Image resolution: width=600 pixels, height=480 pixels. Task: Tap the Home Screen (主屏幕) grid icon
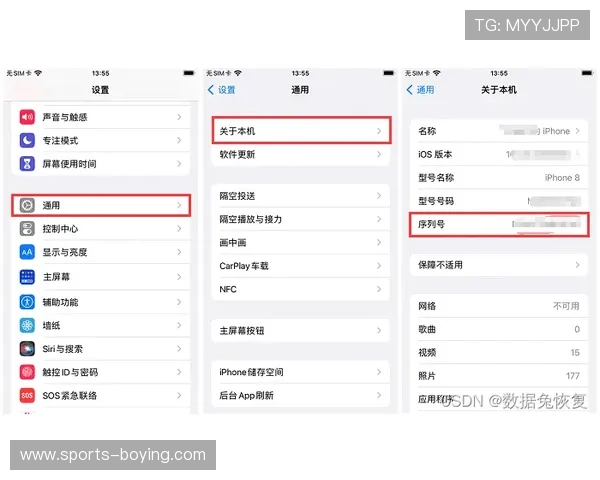(27, 277)
